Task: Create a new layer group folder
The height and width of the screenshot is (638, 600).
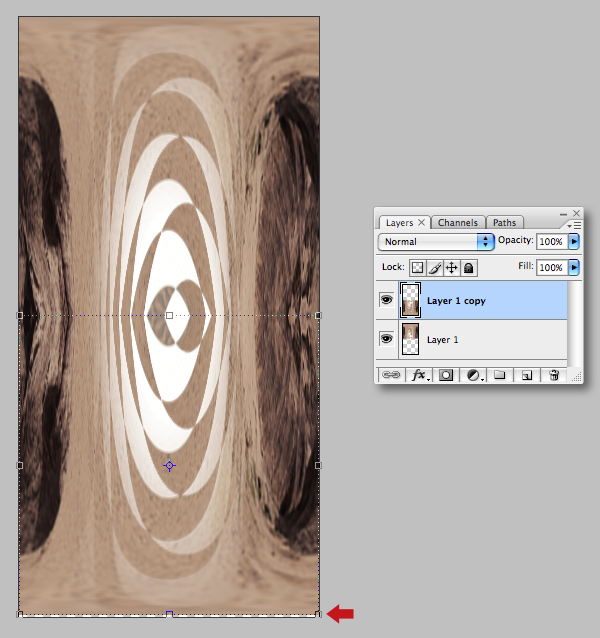Action: [500, 375]
